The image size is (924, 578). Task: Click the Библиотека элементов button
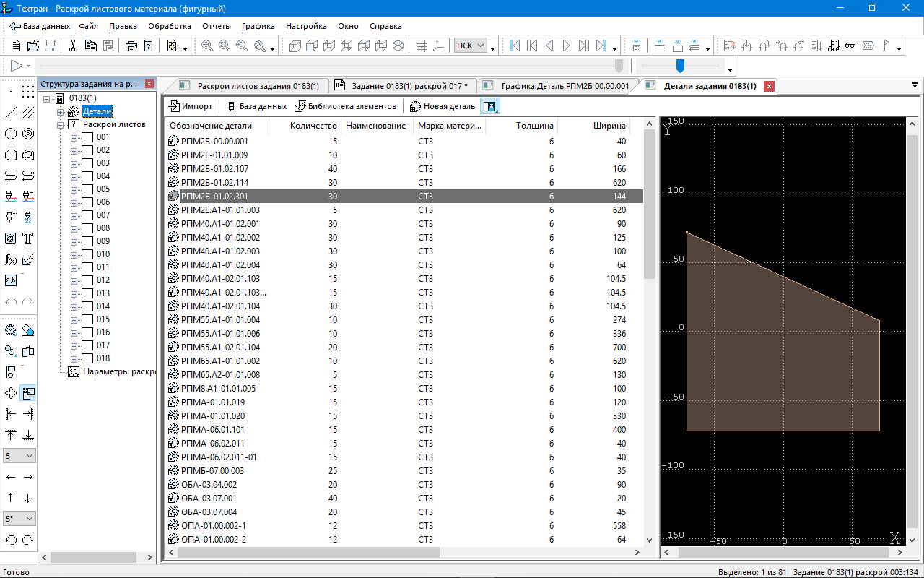(346, 106)
